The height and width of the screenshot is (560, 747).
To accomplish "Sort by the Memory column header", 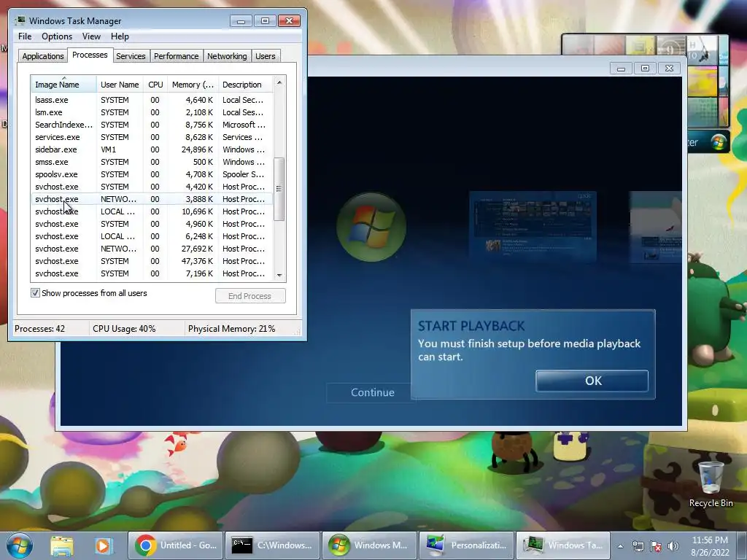I will click(193, 85).
